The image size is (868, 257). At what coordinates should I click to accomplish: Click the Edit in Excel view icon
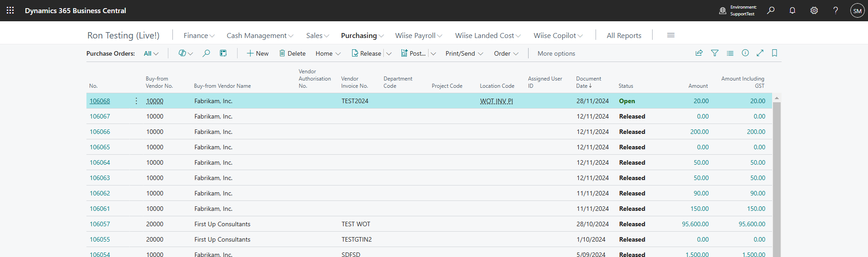coord(223,53)
